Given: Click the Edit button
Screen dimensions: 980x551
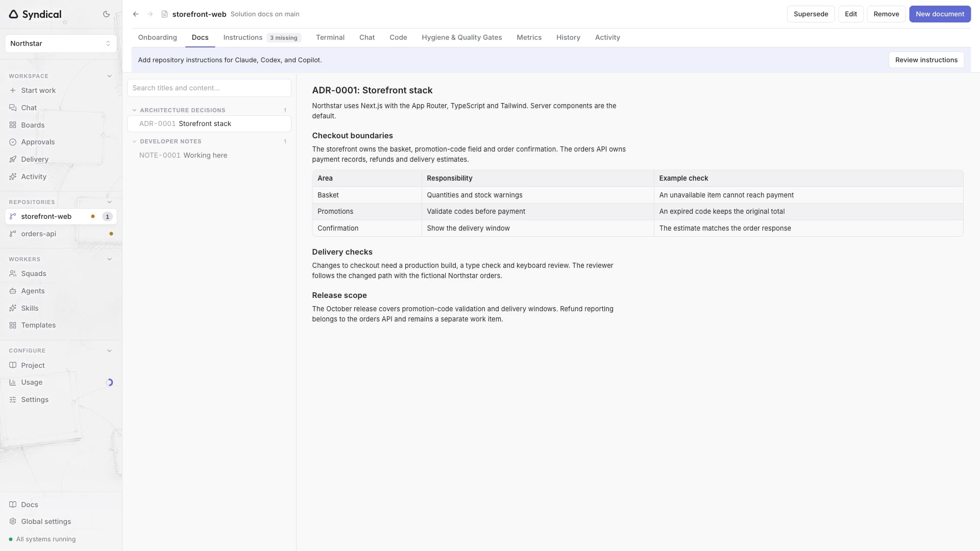Looking at the screenshot, I should (x=851, y=14).
